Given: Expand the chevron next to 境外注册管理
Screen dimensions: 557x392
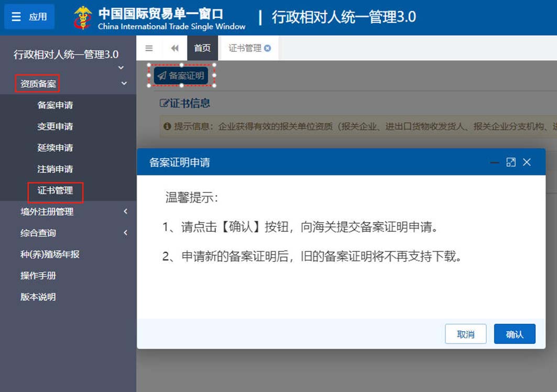Looking at the screenshot, I should point(125,211).
